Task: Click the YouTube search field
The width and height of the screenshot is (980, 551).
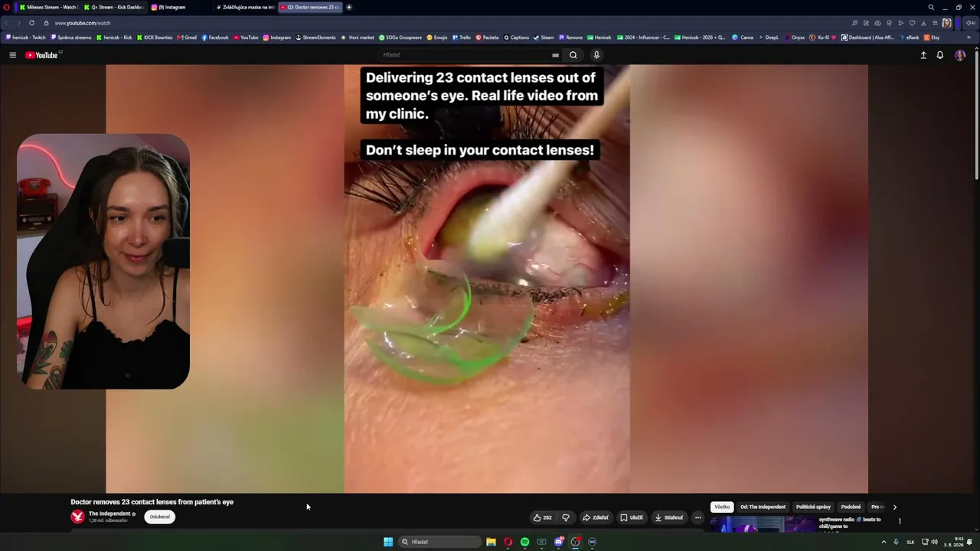Action: (467, 55)
